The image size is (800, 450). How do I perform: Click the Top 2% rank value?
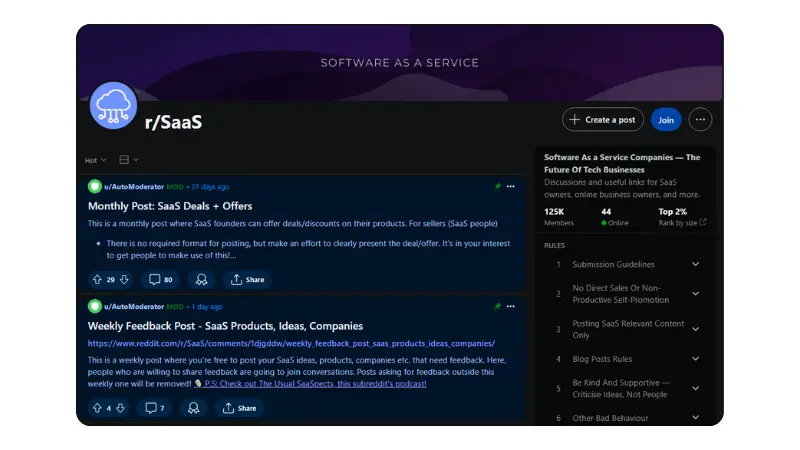click(672, 212)
